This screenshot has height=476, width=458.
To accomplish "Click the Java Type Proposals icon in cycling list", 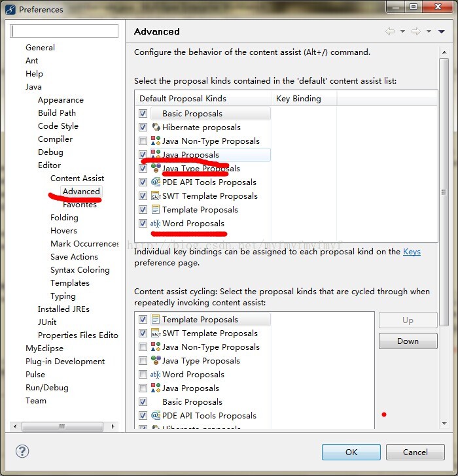I will [156, 361].
